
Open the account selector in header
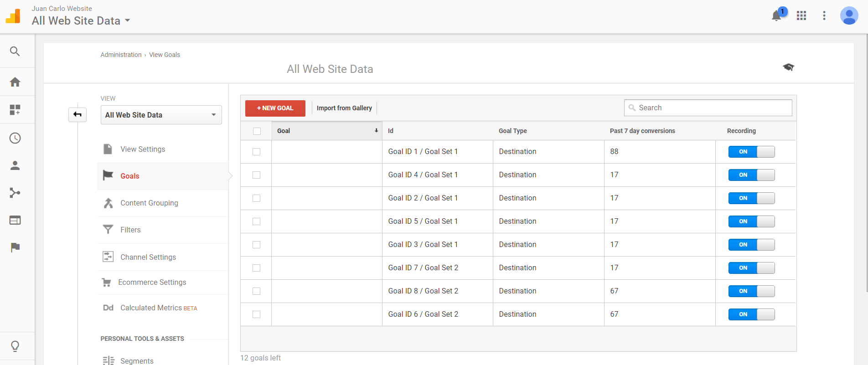pyautogui.click(x=81, y=21)
